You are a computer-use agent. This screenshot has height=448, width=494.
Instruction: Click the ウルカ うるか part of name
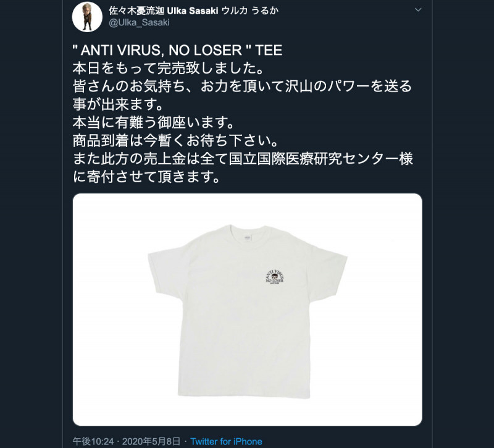click(x=250, y=11)
